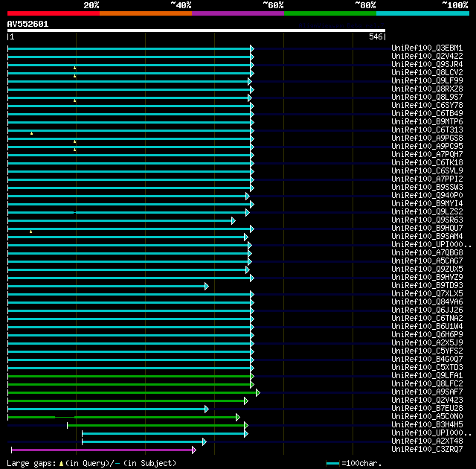Select the label UniRef100_B9TD93
Image resolution: width=476 pixels, height=469 pixels.
(427, 286)
